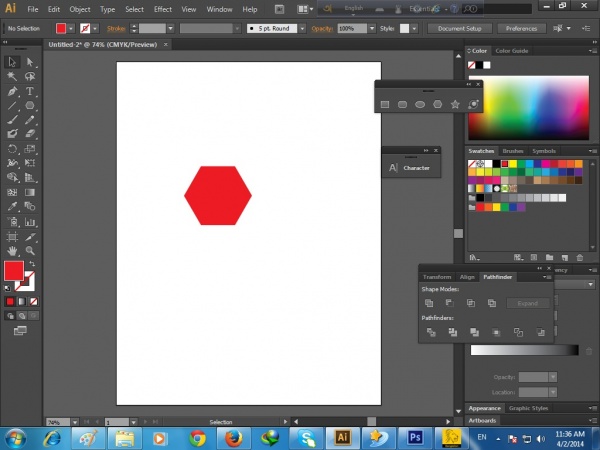The height and width of the screenshot is (450, 600).
Task: Select the Type tool
Action: pyautogui.click(x=30, y=91)
